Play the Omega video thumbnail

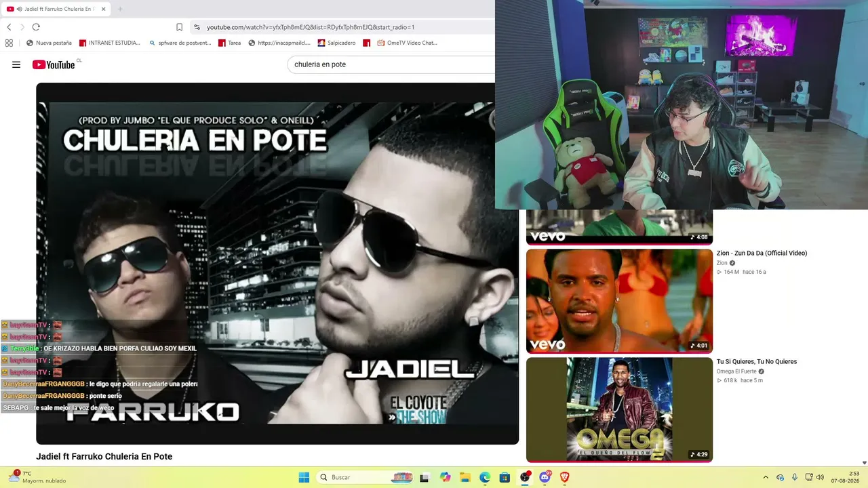pos(619,409)
